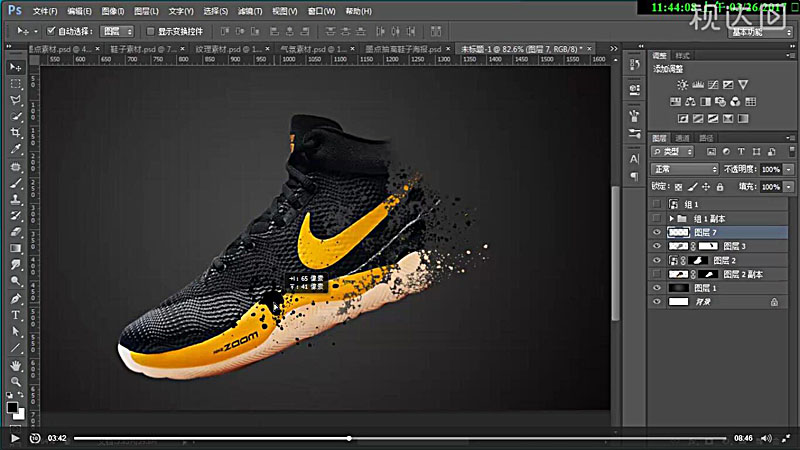Select the 图层 7 layer thumbnail
This screenshot has height=450, width=800.
[x=678, y=232]
